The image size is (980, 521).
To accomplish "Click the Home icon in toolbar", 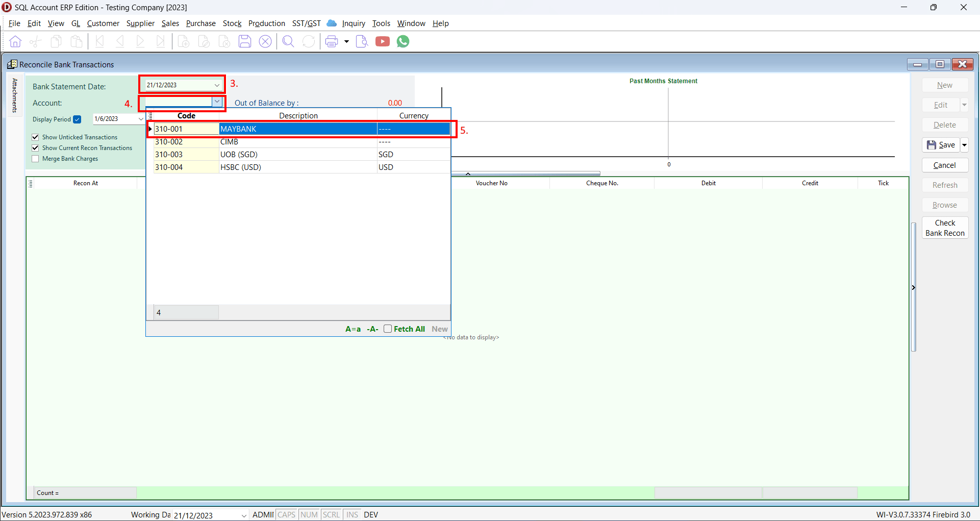I will (x=15, y=42).
